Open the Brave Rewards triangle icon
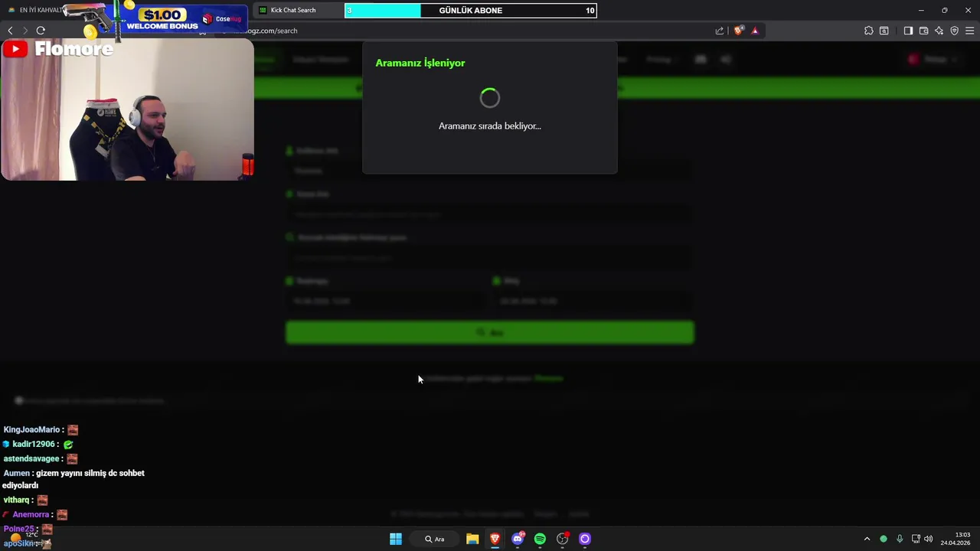Screen dimensions: 980x551 [x=755, y=31]
